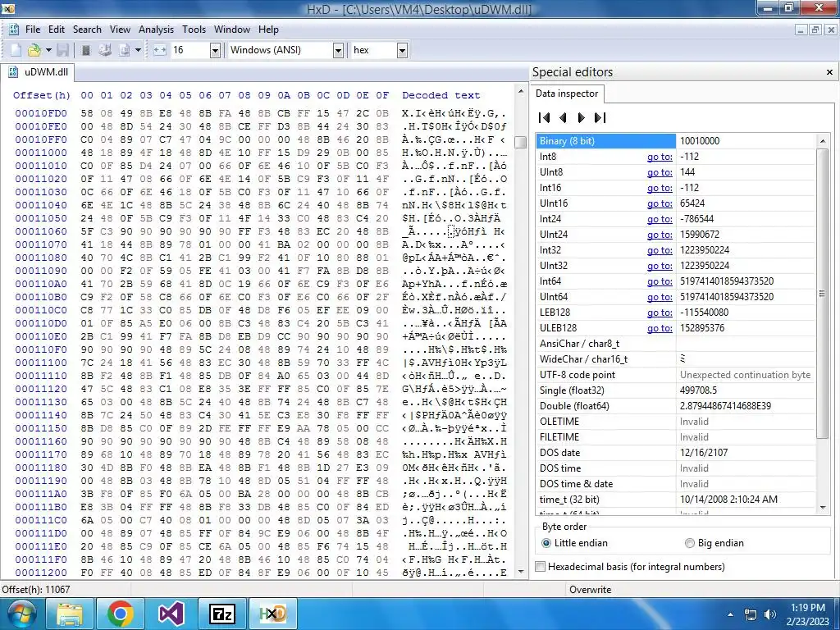The width and height of the screenshot is (840, 630).
Task: Select the Data inspector tab
Action: point(567,94)
